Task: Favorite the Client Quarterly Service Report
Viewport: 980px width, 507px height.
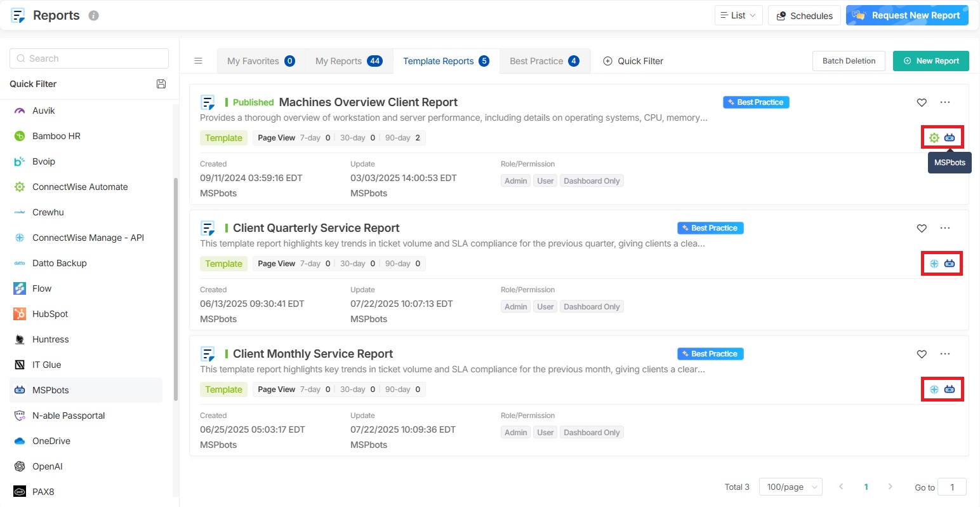Action: coord(922,228)
